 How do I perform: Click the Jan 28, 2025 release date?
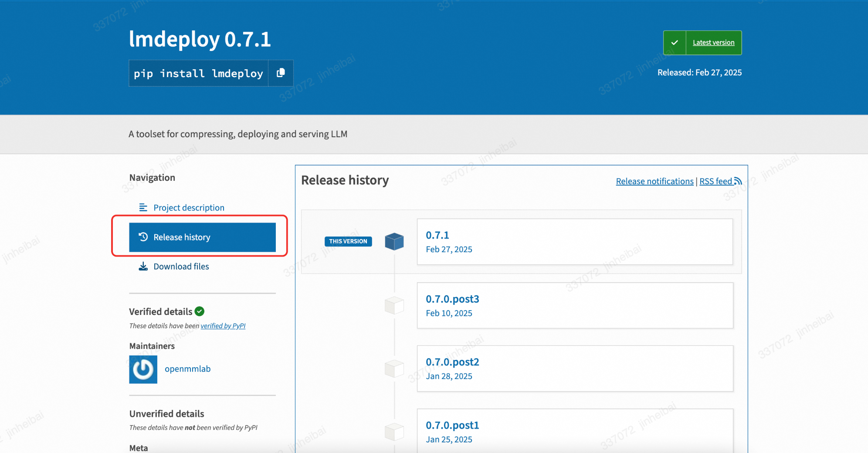pos(449,376)
